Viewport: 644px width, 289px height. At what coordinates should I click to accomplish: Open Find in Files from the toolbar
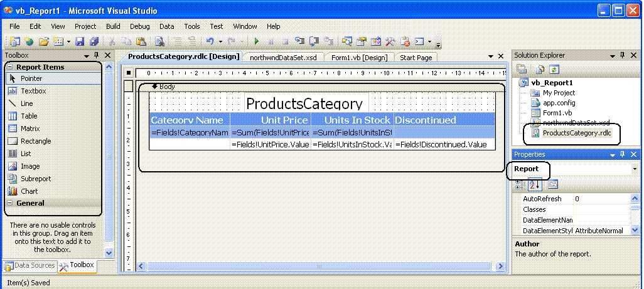coord(160,41)
